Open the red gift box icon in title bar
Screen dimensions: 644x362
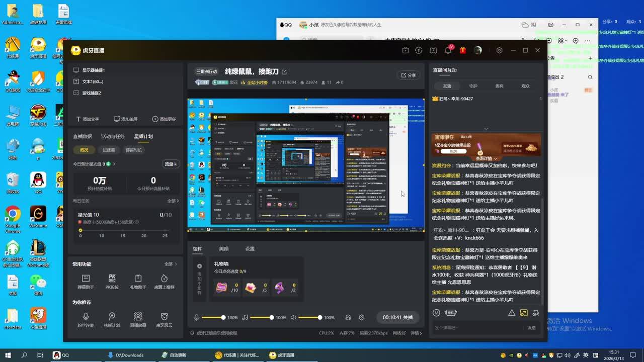click(x=463, y=50)
